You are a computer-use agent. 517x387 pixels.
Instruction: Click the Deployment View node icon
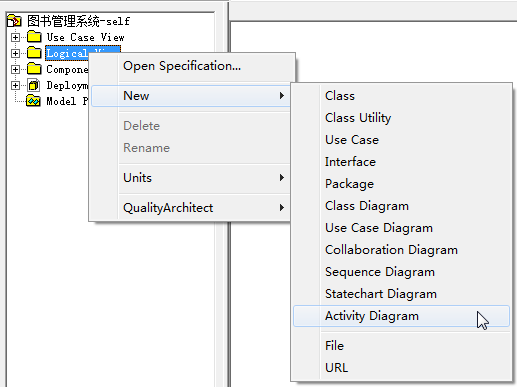click(34, 85)
